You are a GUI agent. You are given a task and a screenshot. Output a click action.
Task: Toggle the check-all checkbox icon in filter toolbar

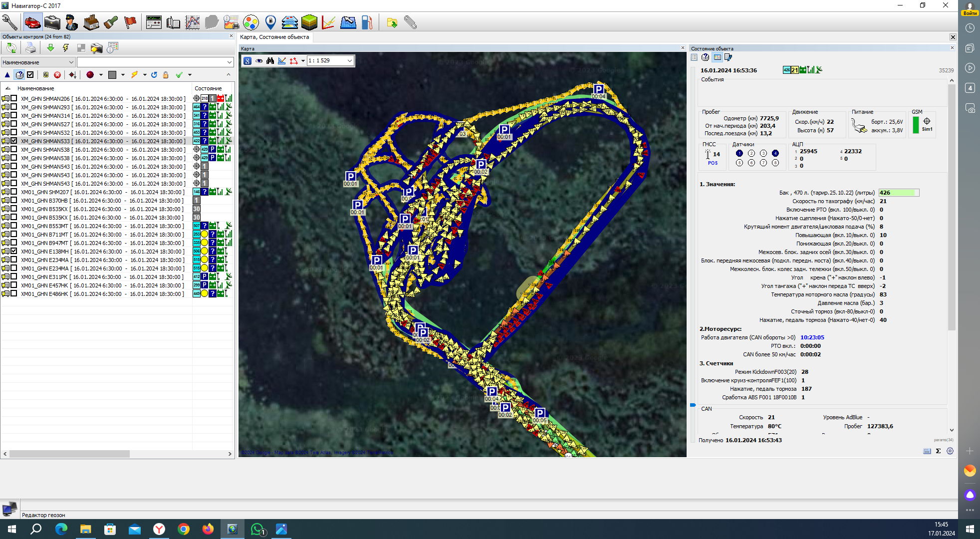(30, 75)
